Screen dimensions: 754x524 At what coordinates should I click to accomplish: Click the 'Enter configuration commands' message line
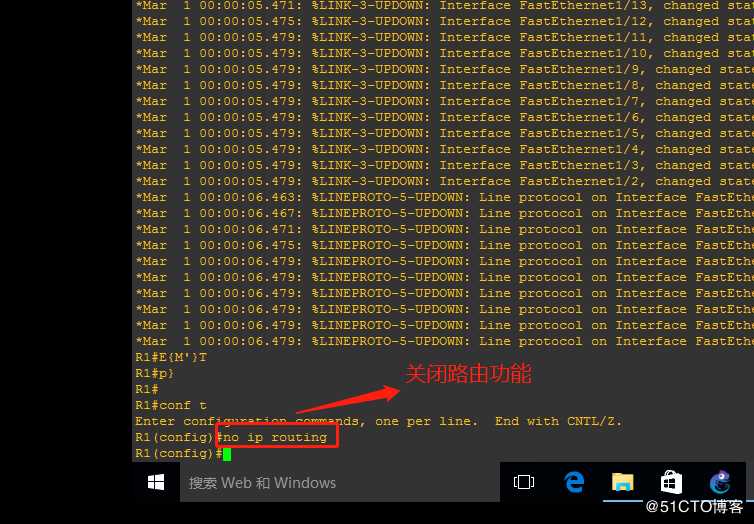tap(378, 422)
